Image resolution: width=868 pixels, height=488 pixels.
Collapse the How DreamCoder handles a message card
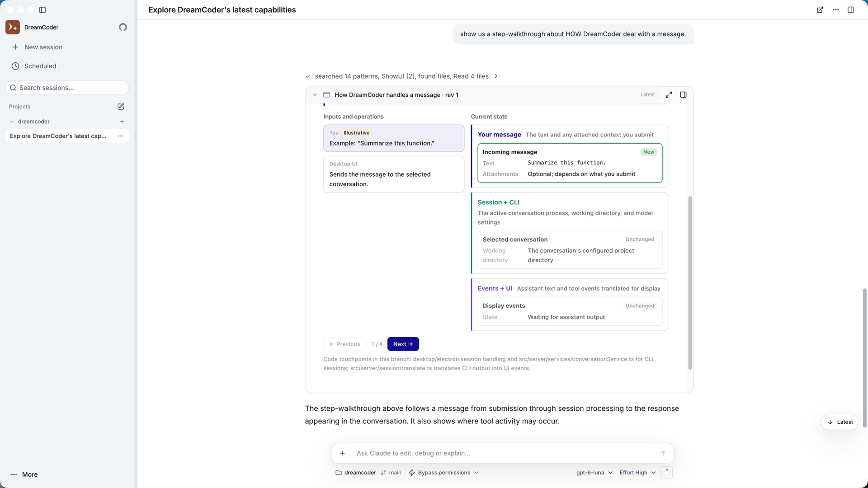[x=315, y=95]
